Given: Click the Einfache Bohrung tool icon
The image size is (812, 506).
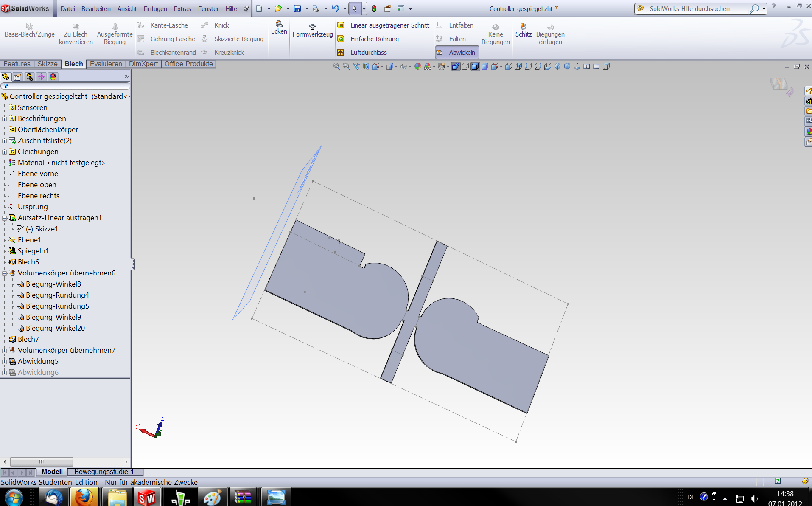Looking at the screenshot, I should tap(341, 39).
